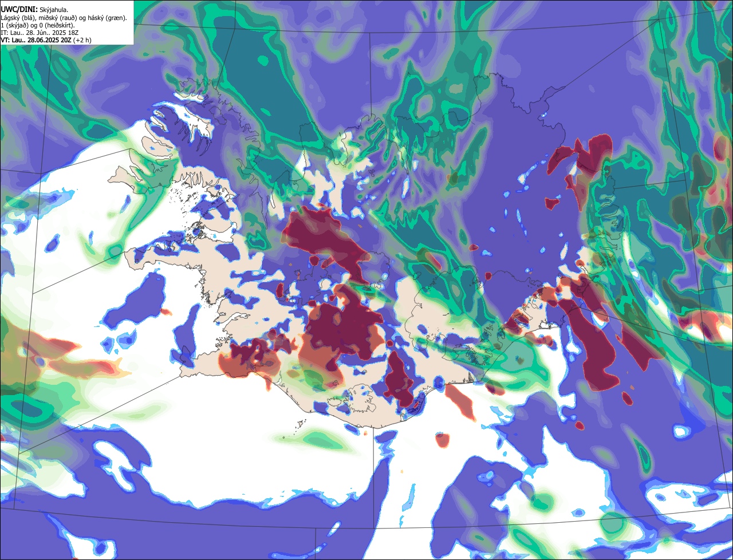
Task: Click the 'UWC/DINI: Skýjahula.' title text
Action: [34, 10]
